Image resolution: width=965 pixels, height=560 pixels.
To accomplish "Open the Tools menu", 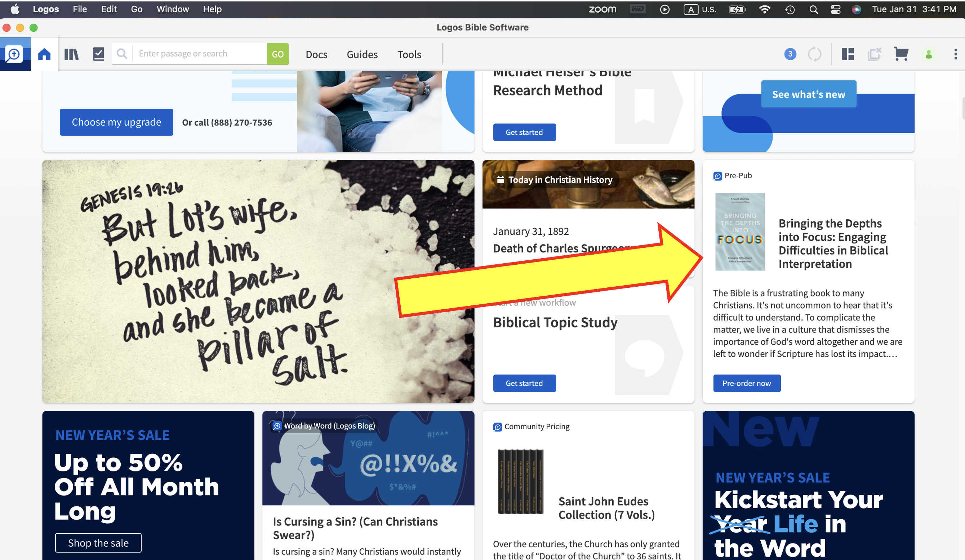I will tap(409, 54).
